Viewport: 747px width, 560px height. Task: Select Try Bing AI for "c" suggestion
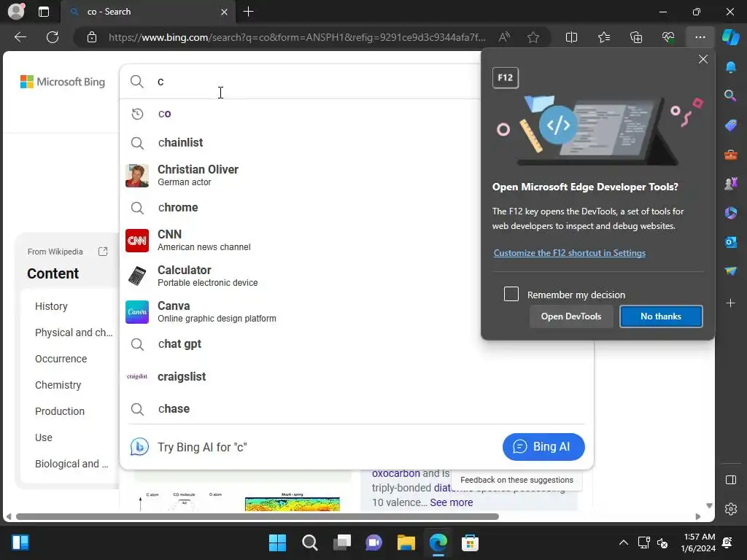[x=202, y=447]
